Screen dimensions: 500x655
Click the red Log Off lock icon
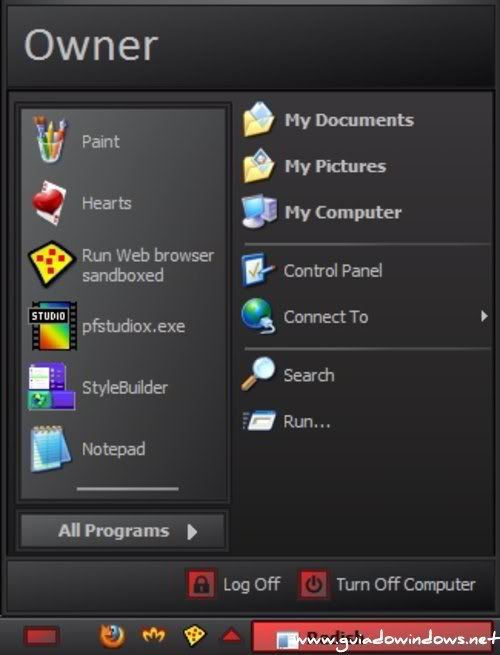pyautogui.click(x=201, y=584)
